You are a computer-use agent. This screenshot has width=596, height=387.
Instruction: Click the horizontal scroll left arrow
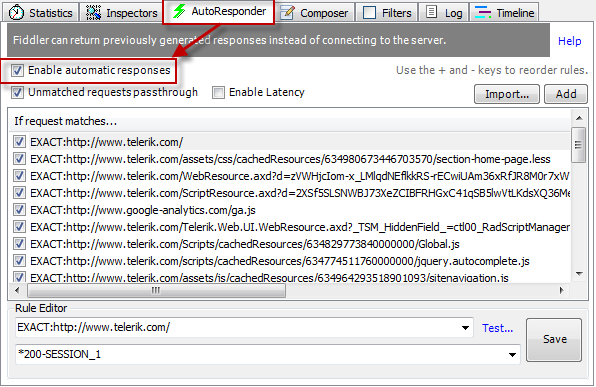pos(17,290)
